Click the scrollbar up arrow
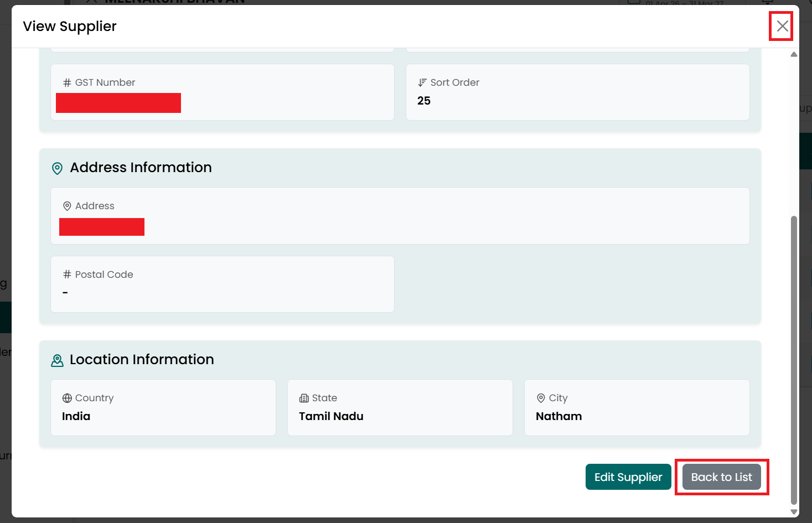Screen dimensions: 812x523 794,54
